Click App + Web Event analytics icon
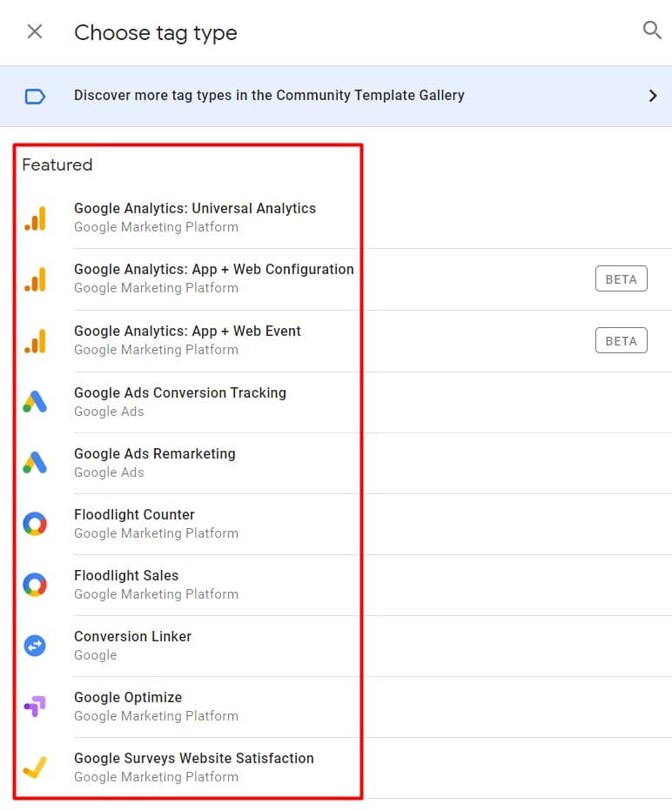This screenshot has height=811, width=672. pos(35,341)
